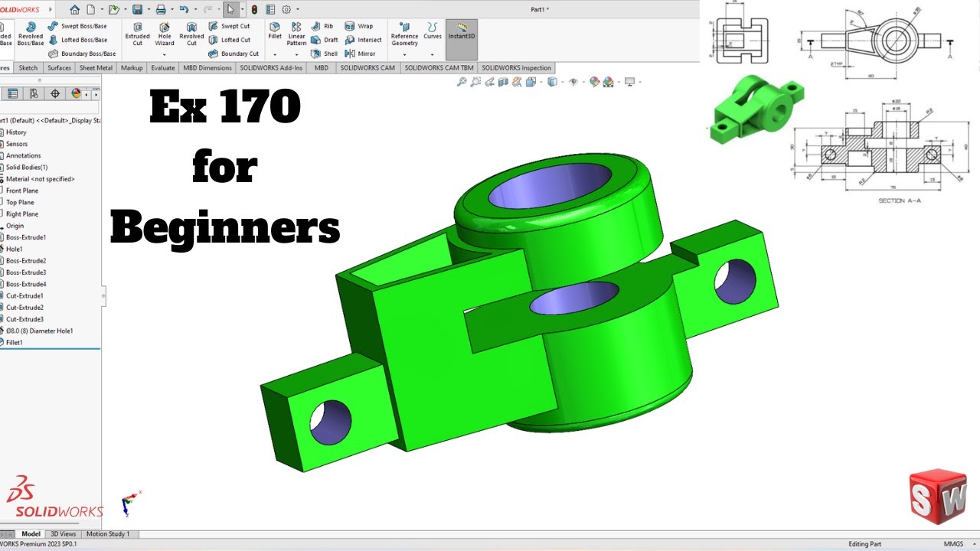Open the DisplayManager color wheel tab
The width and height of the screenshot is (980, 551).
pyautogui.click(x=76, y=93)
